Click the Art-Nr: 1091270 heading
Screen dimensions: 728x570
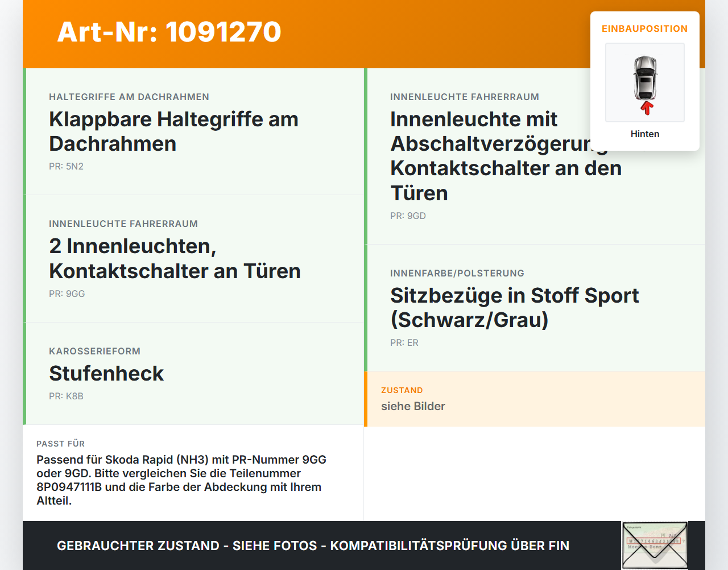(169, 32)
